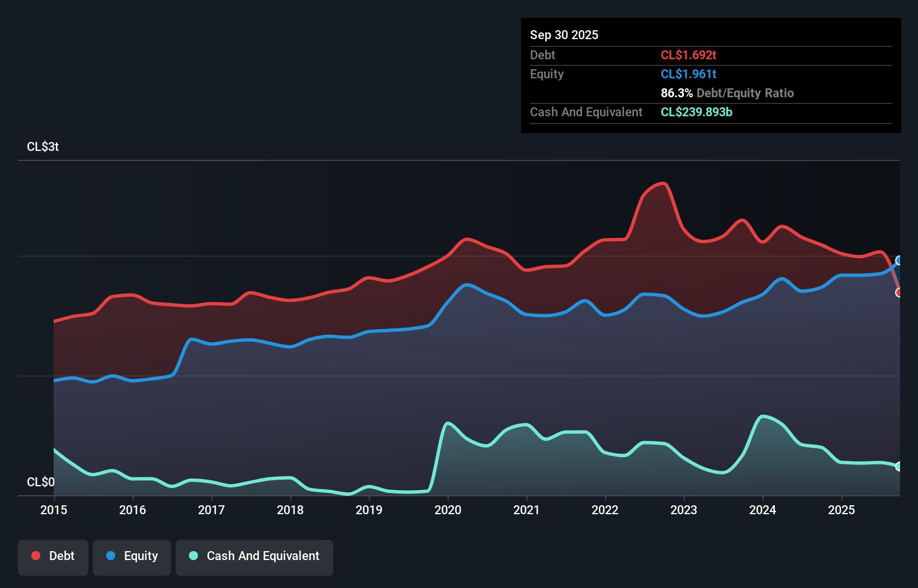918x588 pixels.
Task: Expand the Sep 30 2025 tooltip header
Action: click(x=564, y=35)
